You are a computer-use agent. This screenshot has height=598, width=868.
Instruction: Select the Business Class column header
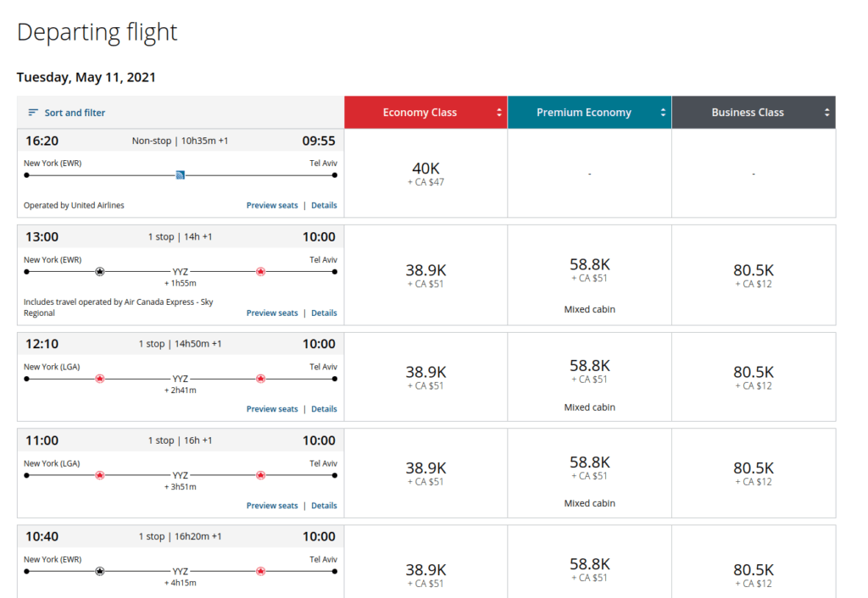click(x=754, y=113)
